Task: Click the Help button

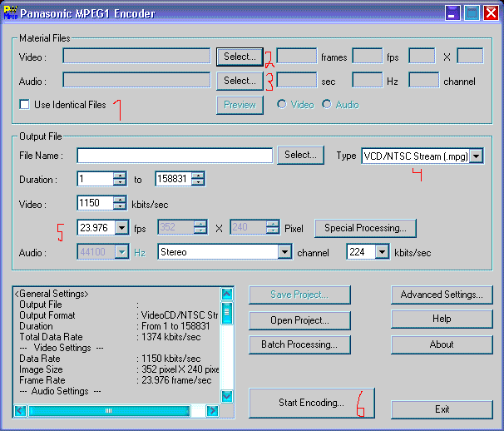Action: [x=442, y=319]
